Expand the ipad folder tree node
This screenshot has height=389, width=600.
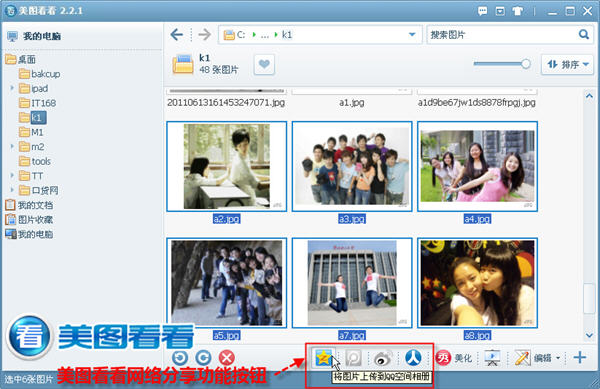12,88
